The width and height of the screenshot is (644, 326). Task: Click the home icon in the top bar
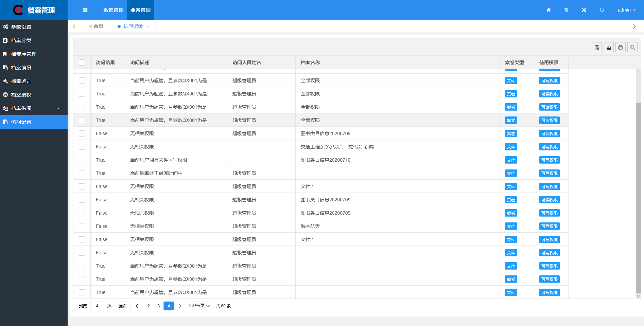(x=548, y=10)
